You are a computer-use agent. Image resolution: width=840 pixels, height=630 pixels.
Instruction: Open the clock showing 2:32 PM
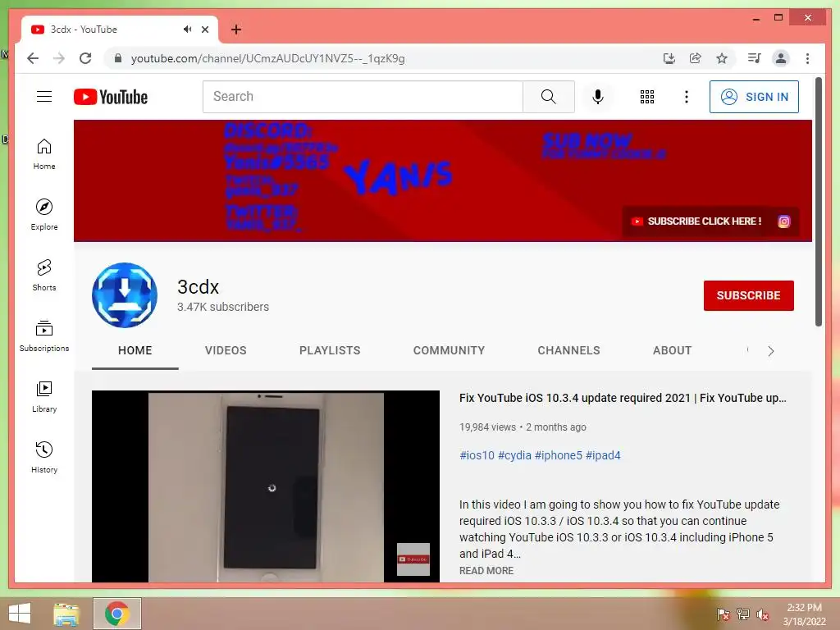[x=804, y=614]
